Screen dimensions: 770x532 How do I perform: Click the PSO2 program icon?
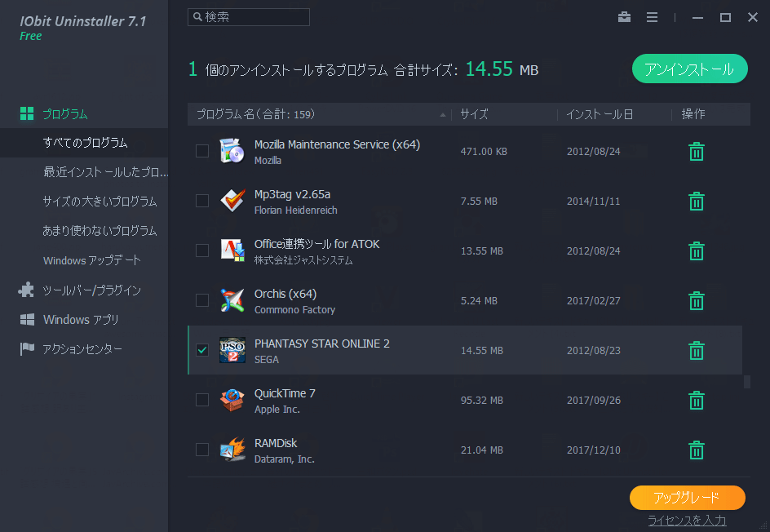pyautogui.click(x=232, y=350)
